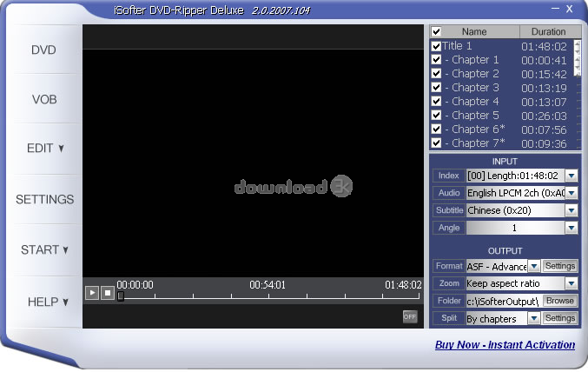Click the Stop playback button

tap(108, 293)
